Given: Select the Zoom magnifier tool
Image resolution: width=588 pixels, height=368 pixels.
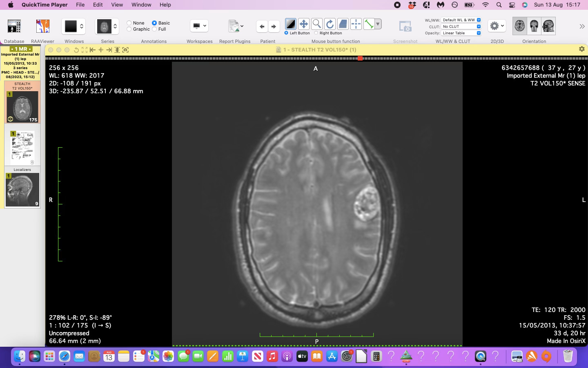Looking at the screenshot, I should (x=316, y=24).
